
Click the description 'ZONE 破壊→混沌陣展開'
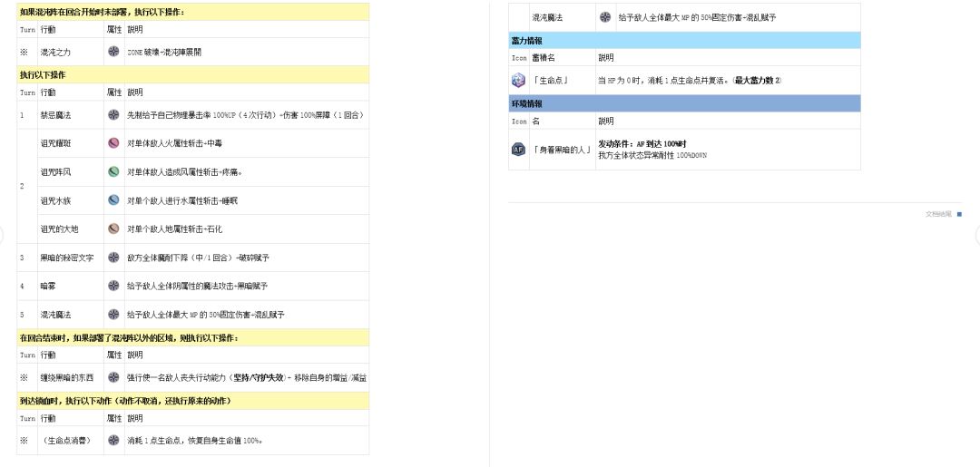tap(163, 53)
